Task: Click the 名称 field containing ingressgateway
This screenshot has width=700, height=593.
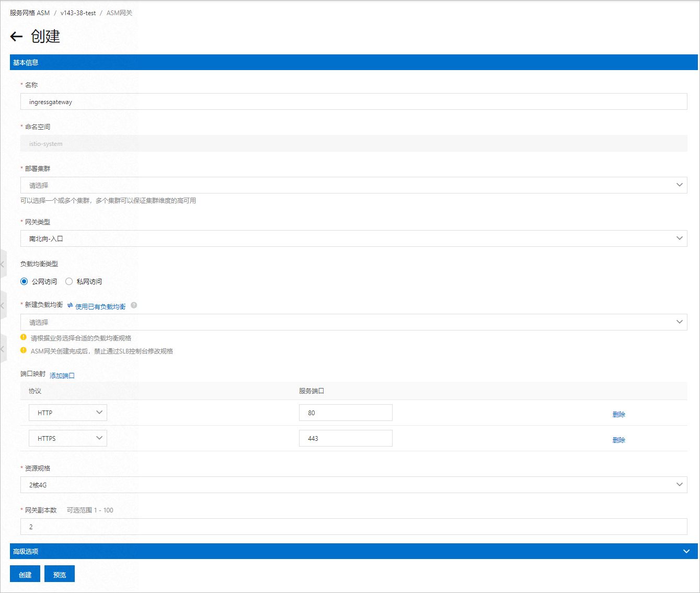Action: [x=353, y=101]
